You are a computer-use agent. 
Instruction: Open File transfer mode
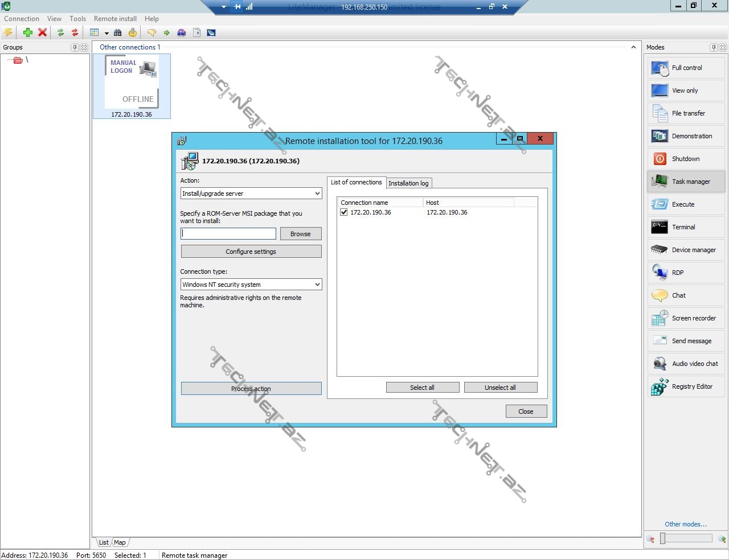click(686, 113)
